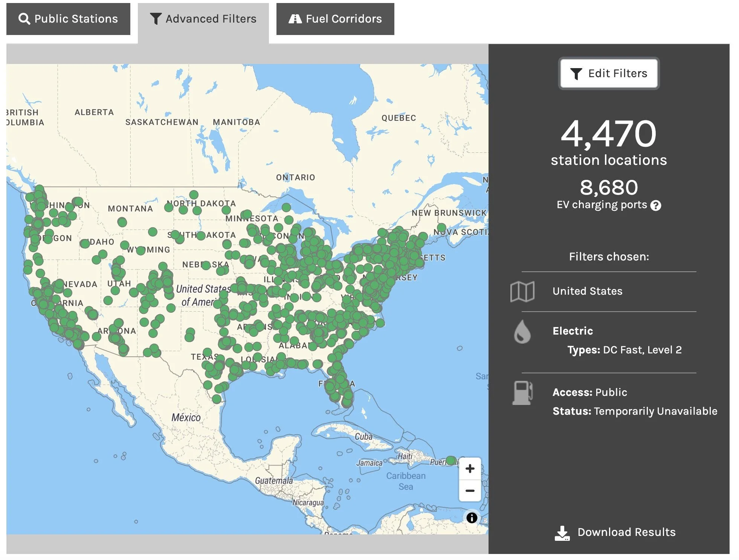Click the magnifier icon on Public Stations
The image size is (739, 560).
coord(24,19)
